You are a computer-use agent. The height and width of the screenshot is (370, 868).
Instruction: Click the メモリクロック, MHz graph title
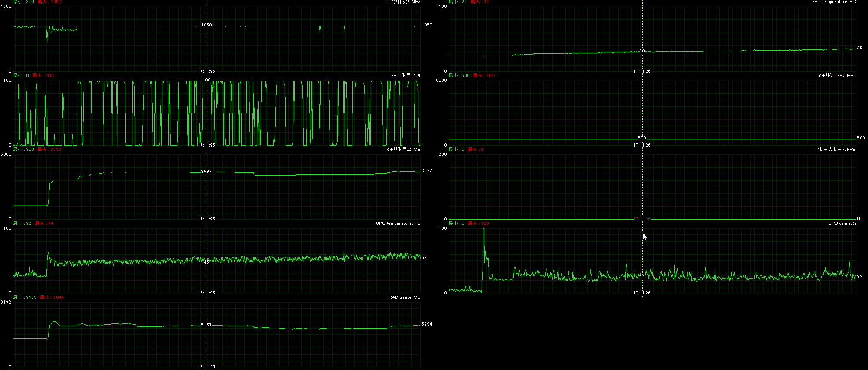836,76
